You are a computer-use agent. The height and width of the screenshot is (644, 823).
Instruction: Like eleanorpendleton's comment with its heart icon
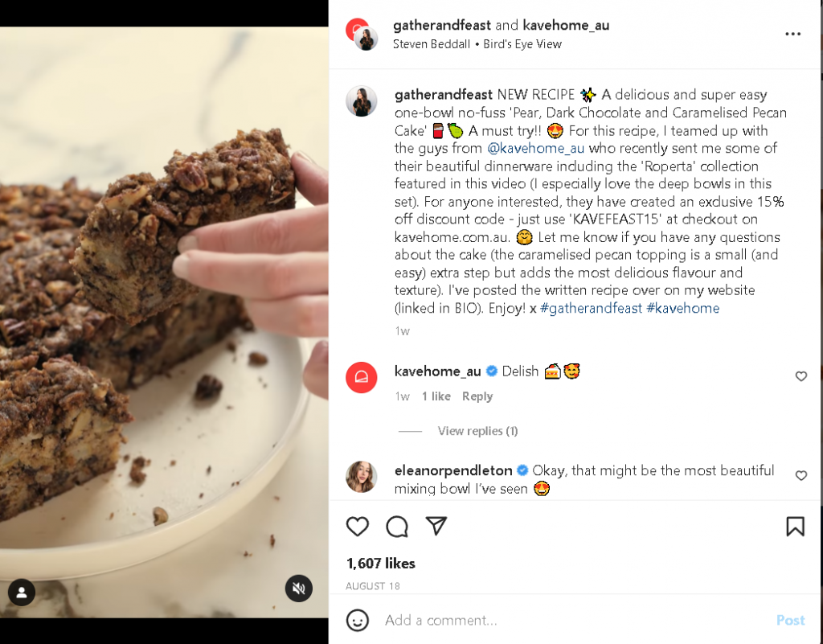[801, 475]
